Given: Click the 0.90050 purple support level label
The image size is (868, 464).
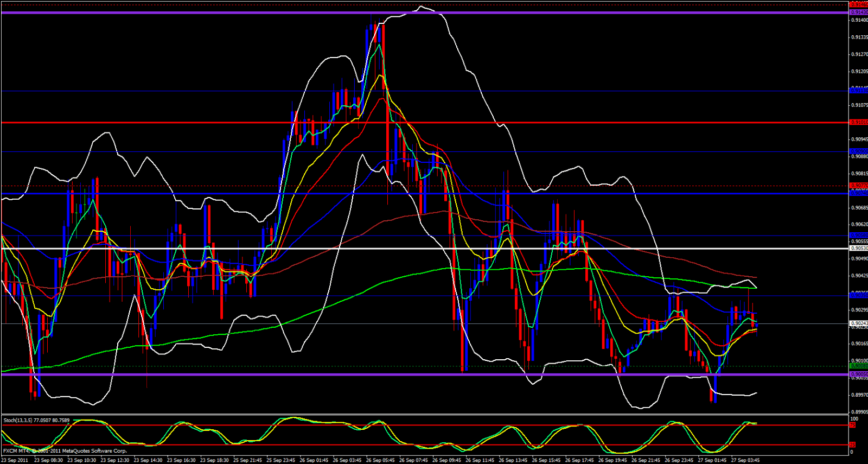Looking at the screenshot, I should point(858,374).
